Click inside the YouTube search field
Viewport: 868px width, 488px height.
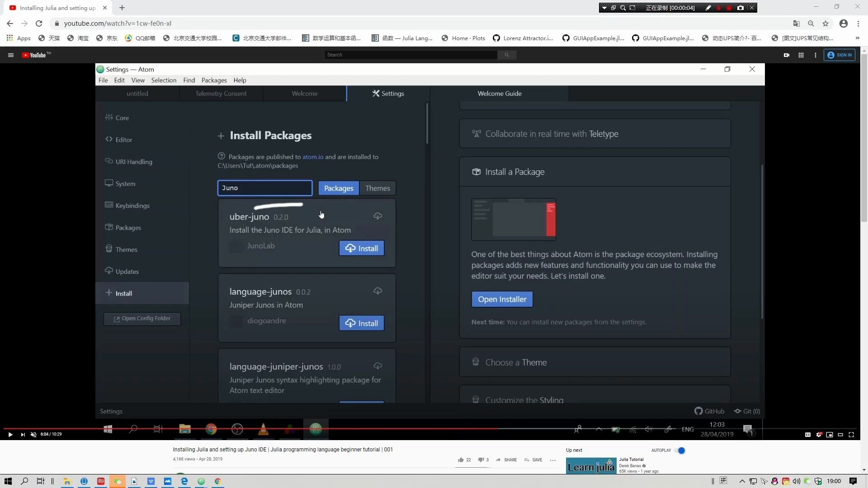(x=410, y=55)
